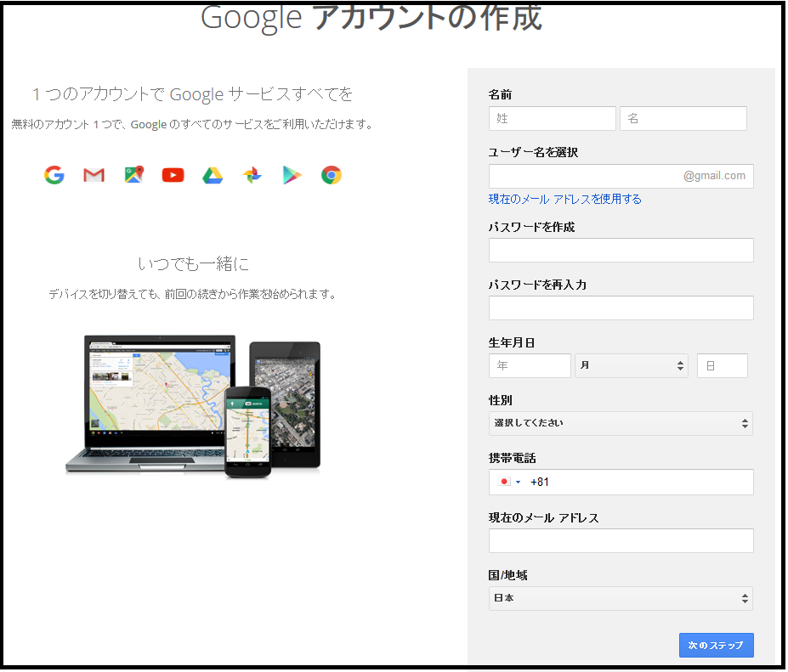
Task: Focus the 名 first name field
Action: (x=683, y=119)
